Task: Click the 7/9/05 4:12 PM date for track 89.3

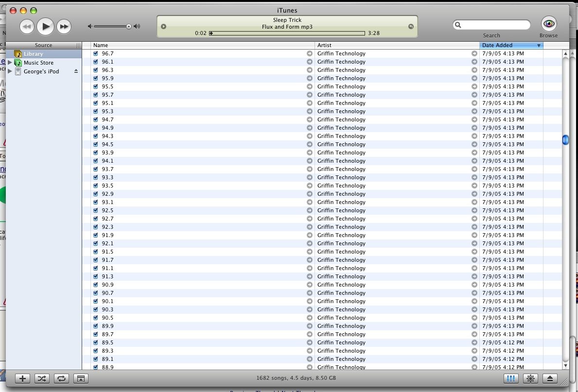Action: 503,351
